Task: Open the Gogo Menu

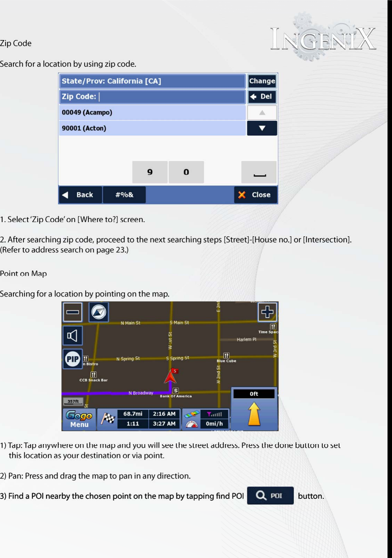Action: click(x=79, y=419)
